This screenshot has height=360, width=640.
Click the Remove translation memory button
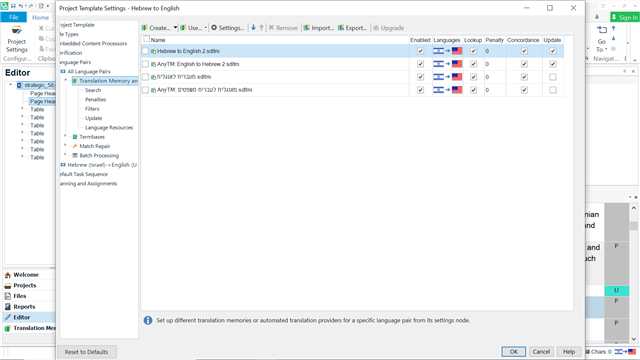pos(283,28)
